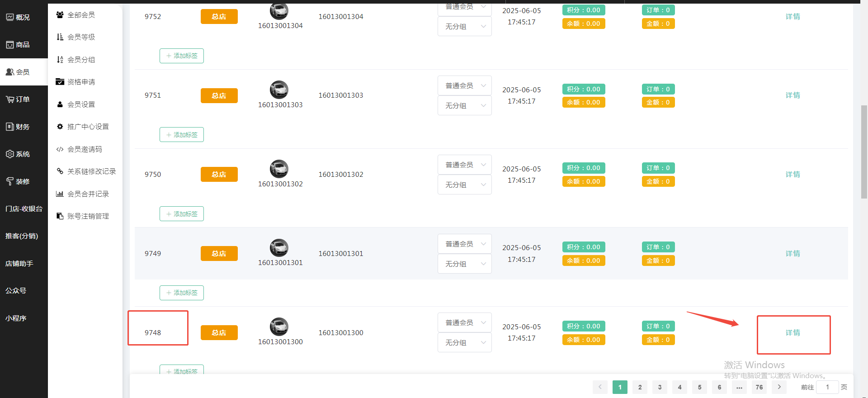
Task: Open the 商品 products section icon
Action: coord(9,45)
